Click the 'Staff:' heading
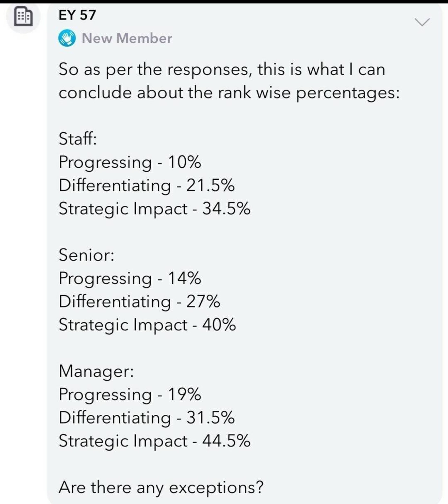The width and height of the screenshot is (448, 504). coord(78,139)
